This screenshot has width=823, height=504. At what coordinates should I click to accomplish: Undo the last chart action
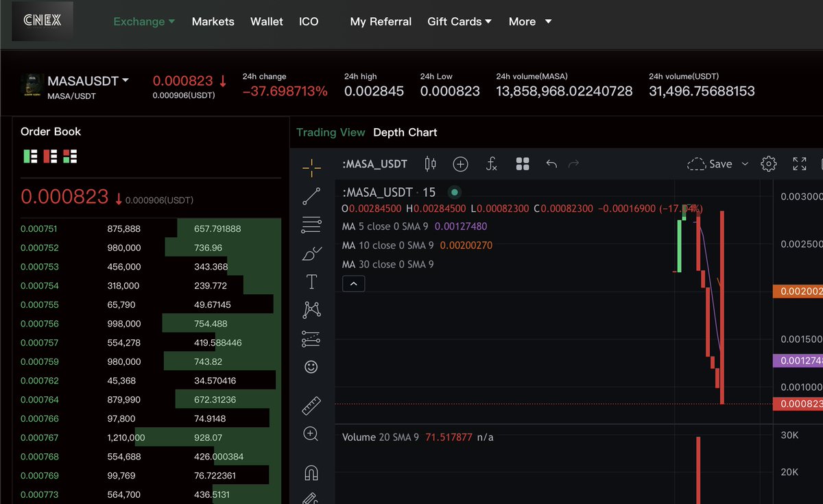(x=551, y=164)
